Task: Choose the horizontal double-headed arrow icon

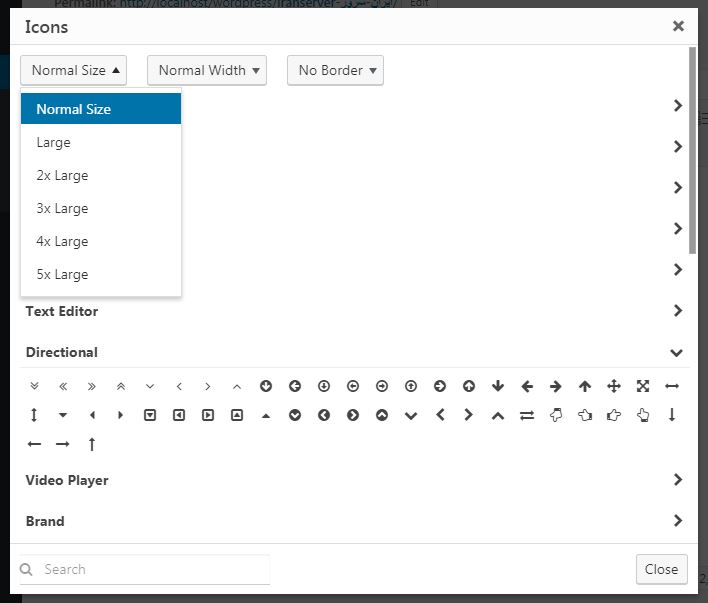Action: pos(672,386)
